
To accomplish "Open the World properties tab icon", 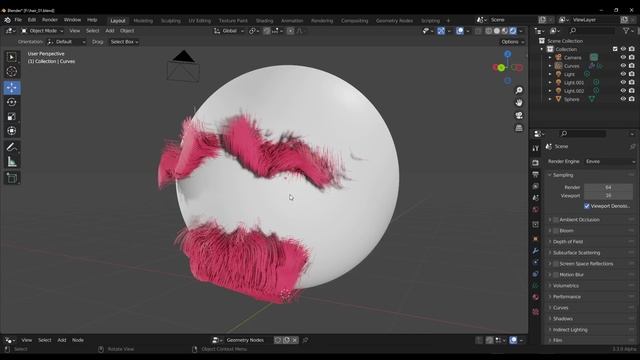I will point(536,210).
